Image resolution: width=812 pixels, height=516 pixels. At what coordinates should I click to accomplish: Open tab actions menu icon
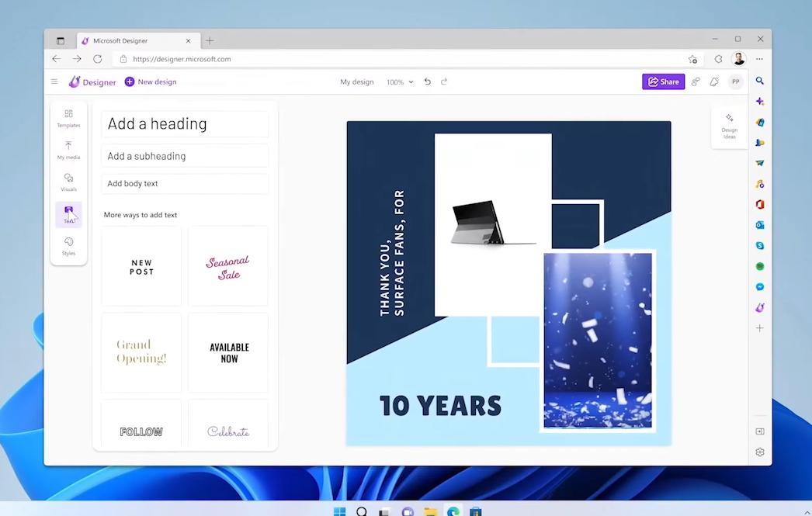pos(61,41)
